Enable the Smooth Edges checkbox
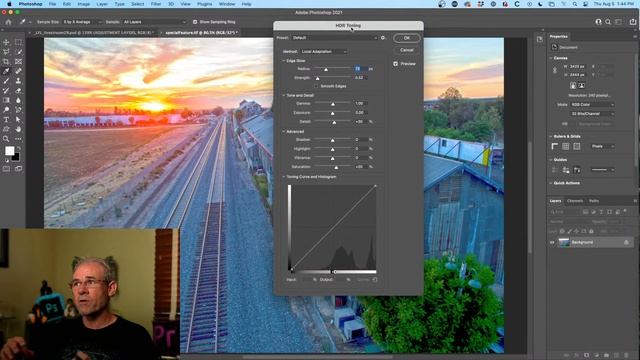This screenshot has height=360, width=640. click(x=316, y=86)
